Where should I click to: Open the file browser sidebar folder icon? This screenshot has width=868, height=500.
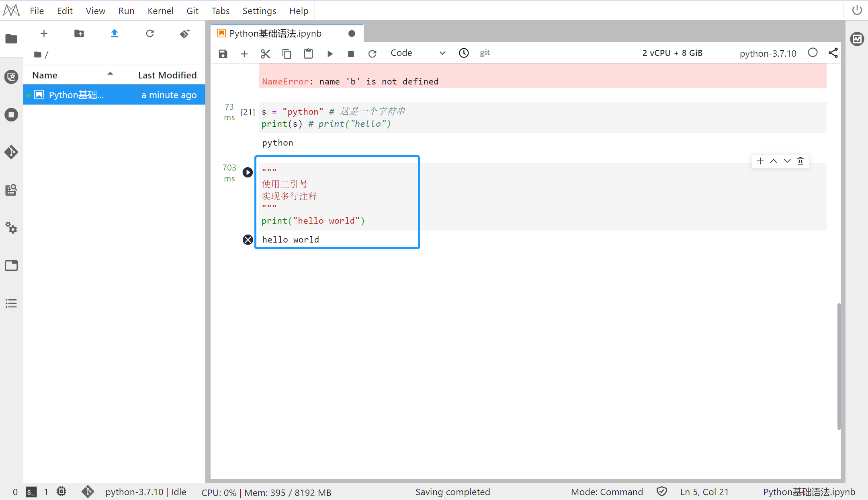point(11,39)
